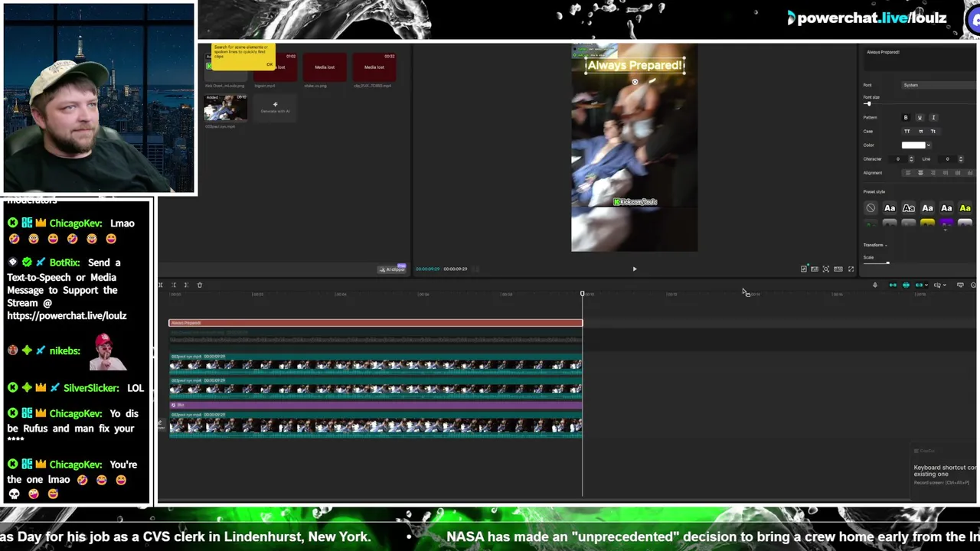The image size is (980, 551).
Task: Toggle Italic pattern
Action: coord(933,118)
